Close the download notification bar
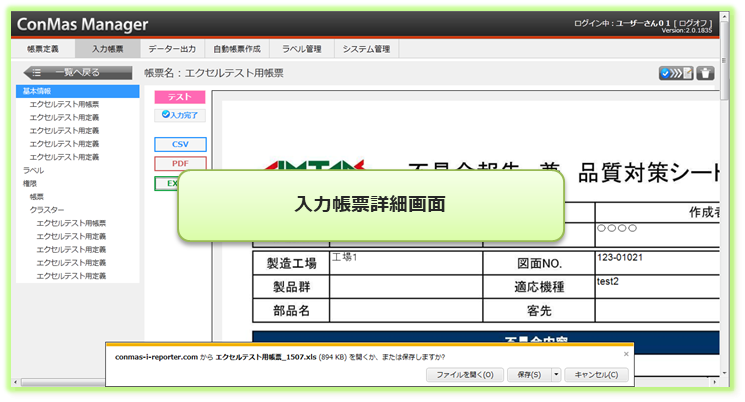Screen dimensions: 745x402 point(626,353)
